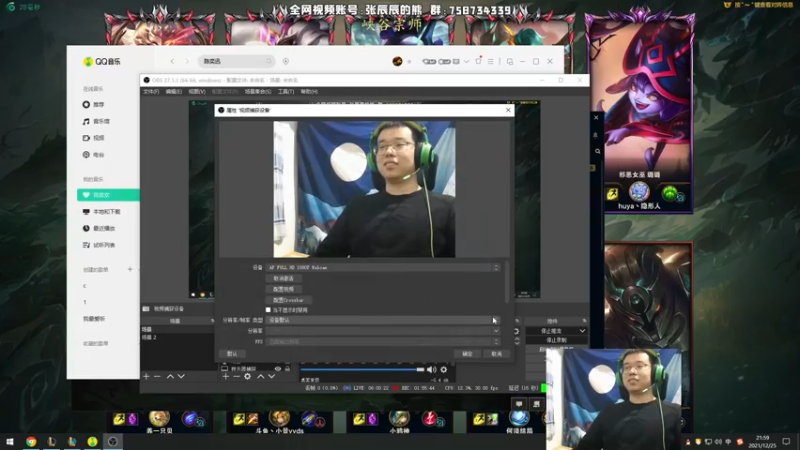Click the 取消激活 button

click(283, 279)
